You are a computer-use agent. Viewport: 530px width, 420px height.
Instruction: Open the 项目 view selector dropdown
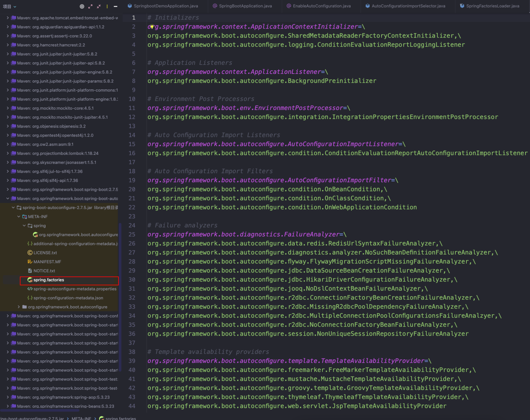pos(9,6)
